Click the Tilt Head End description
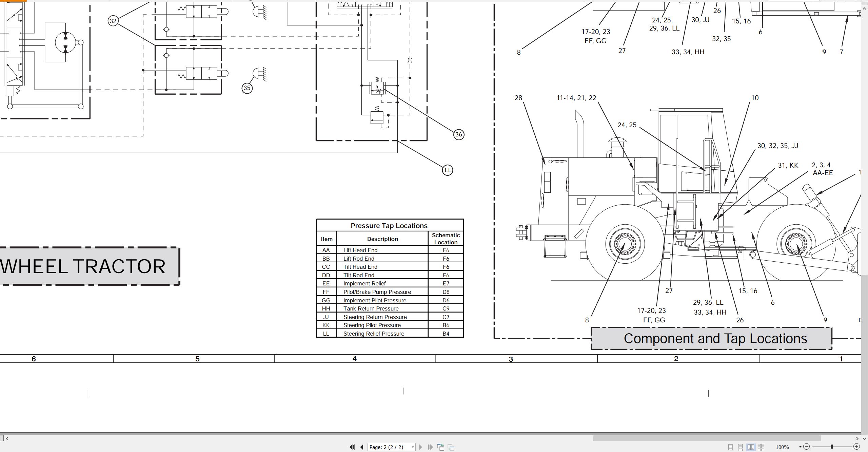This screenshot has height=452, width=868. (x=360, y=267)
